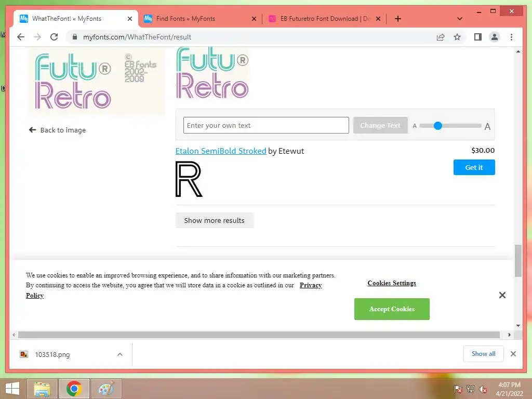Click the vertical scrollbar thumb

(x=518, y=261)
